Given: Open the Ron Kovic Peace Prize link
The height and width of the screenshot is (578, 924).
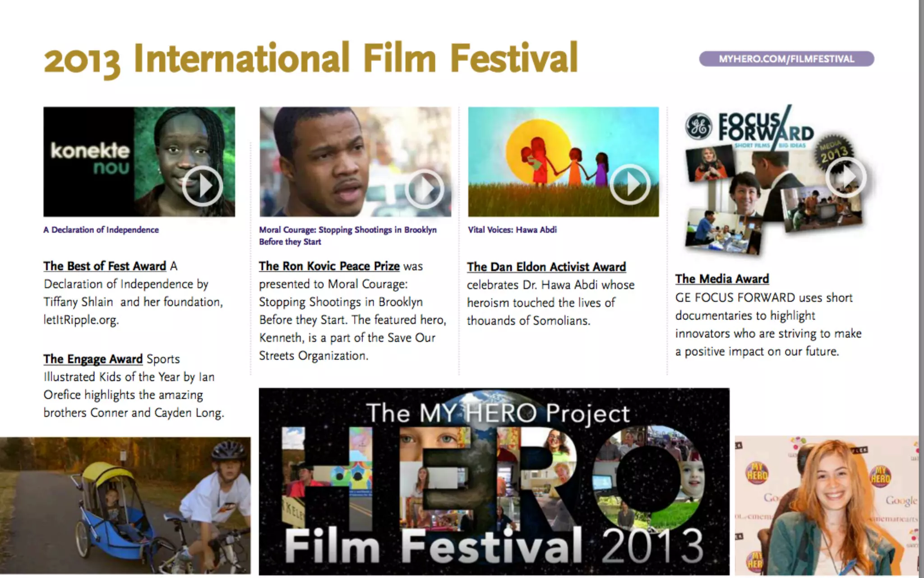Looking at the screenshot, I should pos(329,266).
